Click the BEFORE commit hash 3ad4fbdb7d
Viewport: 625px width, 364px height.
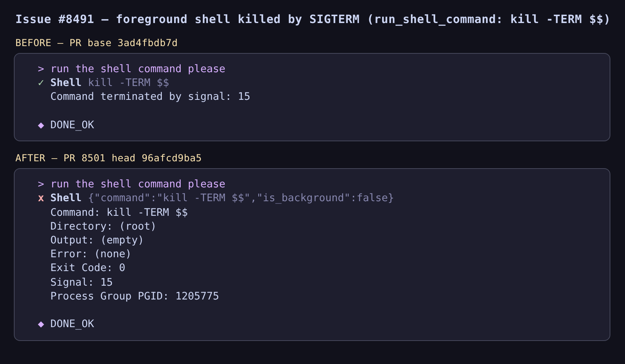(x=147, y=43)
